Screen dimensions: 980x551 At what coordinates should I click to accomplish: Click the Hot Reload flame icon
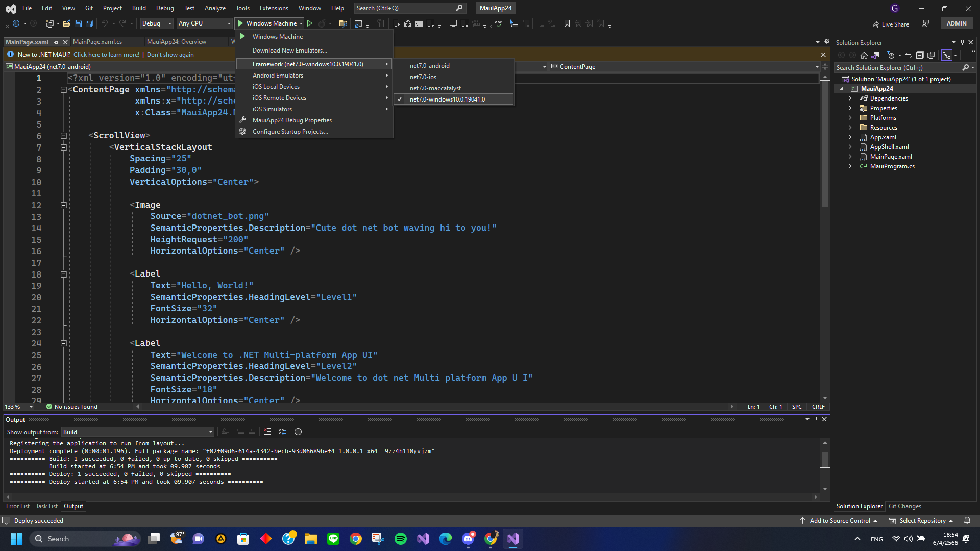[322, 23]
